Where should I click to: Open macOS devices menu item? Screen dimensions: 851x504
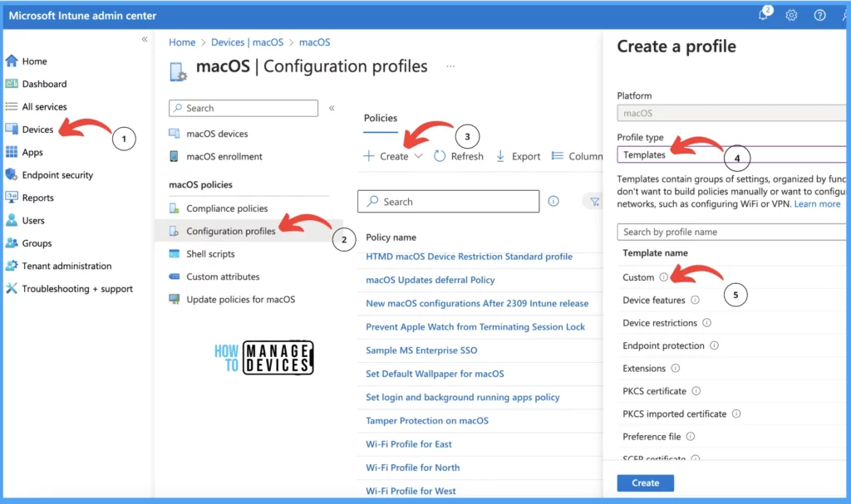pyautogui.click(x=217, y=134)
